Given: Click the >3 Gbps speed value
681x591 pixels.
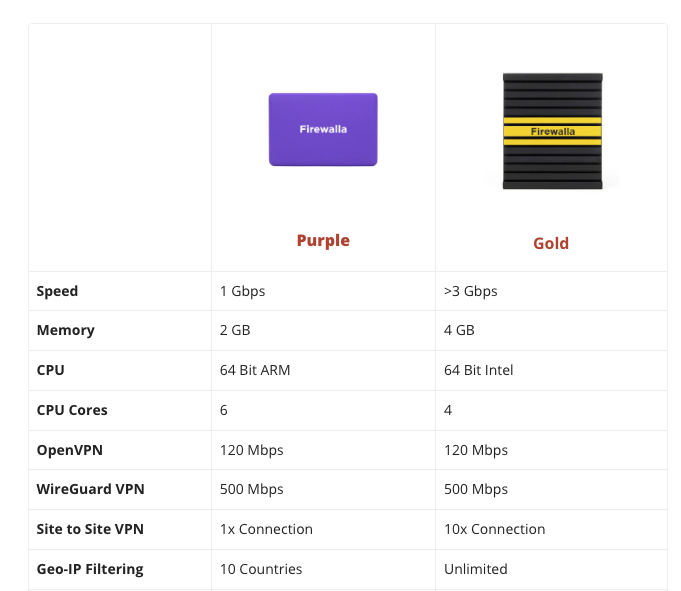Looking at the screenshot, I should 470,291.
